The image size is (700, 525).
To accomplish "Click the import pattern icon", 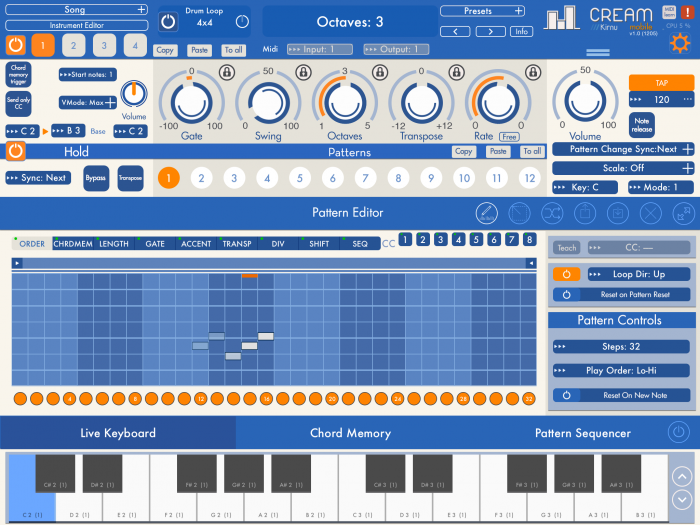I will tap(618, 213).
